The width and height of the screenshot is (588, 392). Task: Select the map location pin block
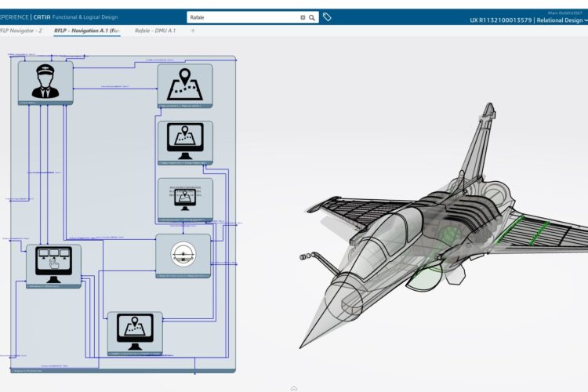185,86
